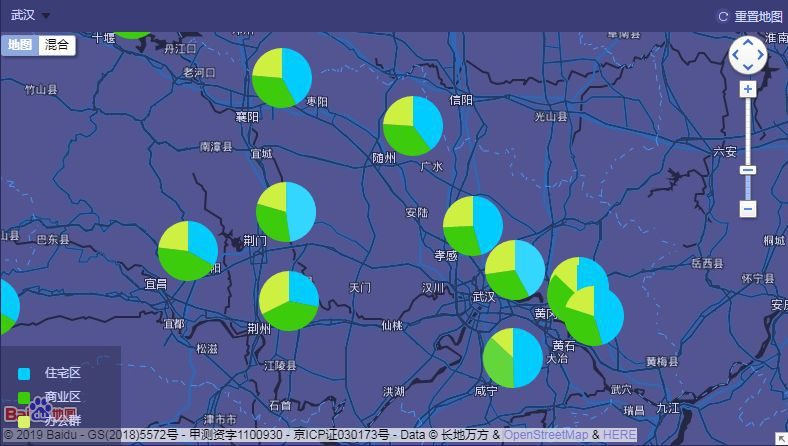Pan the map left with the left arrow
Viewport: 788px width, 446px height.
tap(736, 55)
